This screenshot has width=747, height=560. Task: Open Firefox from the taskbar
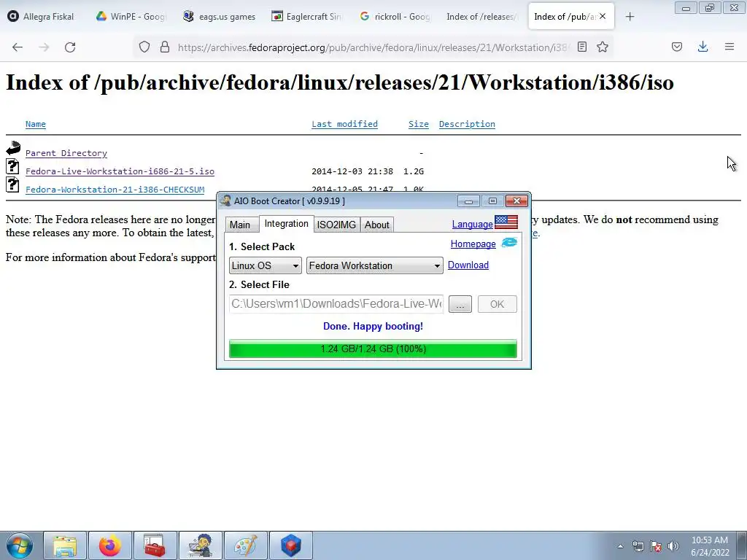(110, 545)
